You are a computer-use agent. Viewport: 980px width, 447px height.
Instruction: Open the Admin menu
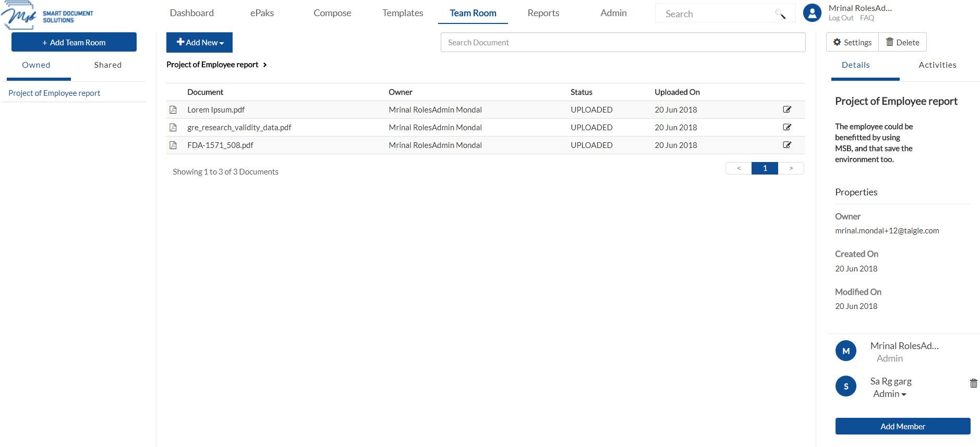coord(613,13)
